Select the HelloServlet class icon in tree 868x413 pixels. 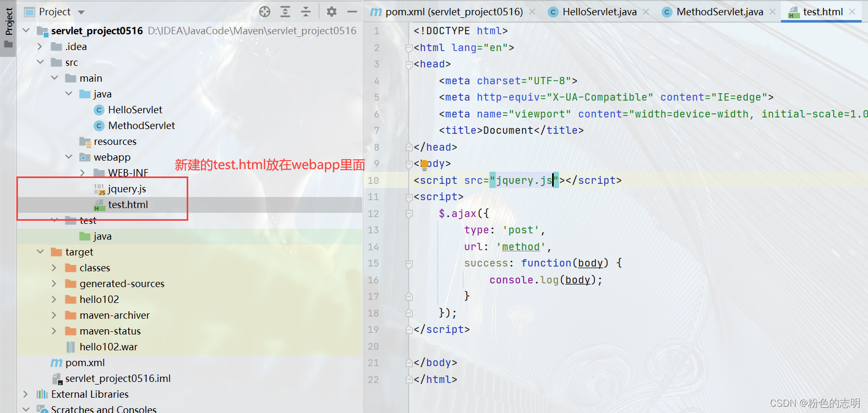tap(99, 110)
